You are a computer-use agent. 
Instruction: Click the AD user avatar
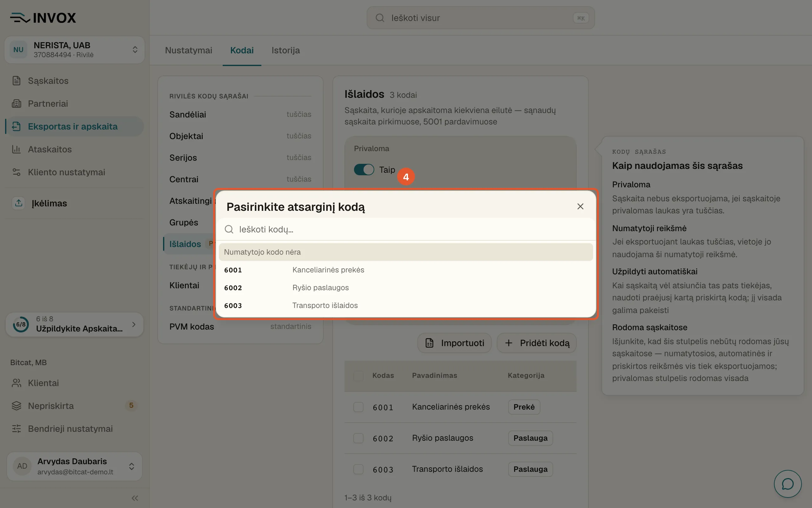coord(22,466)
